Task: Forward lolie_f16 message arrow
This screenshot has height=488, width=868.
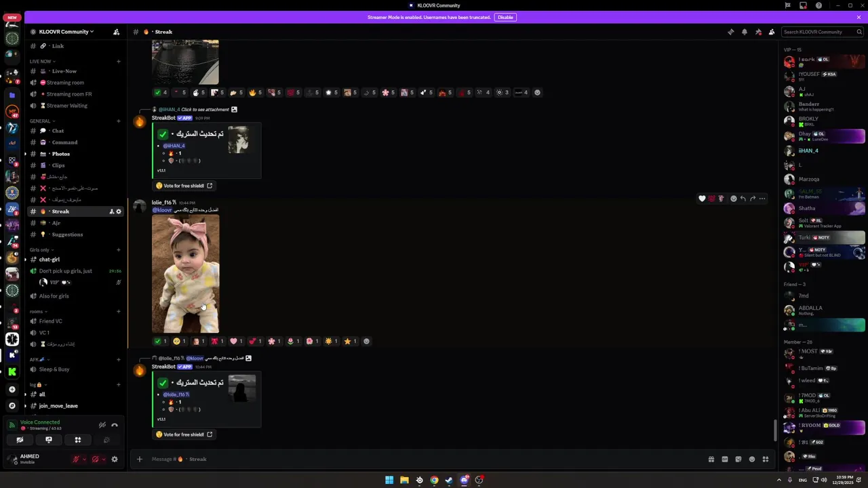Action: [753, 199]
